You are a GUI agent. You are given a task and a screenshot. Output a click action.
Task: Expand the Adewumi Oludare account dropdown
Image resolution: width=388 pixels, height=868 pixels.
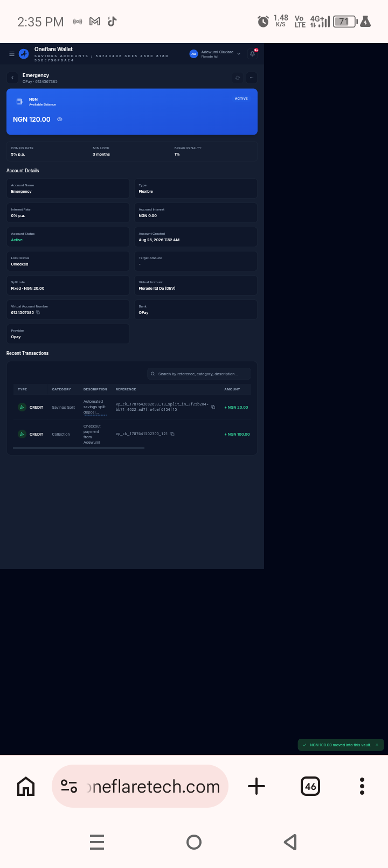pyautogui.click(x=239, y=54)
